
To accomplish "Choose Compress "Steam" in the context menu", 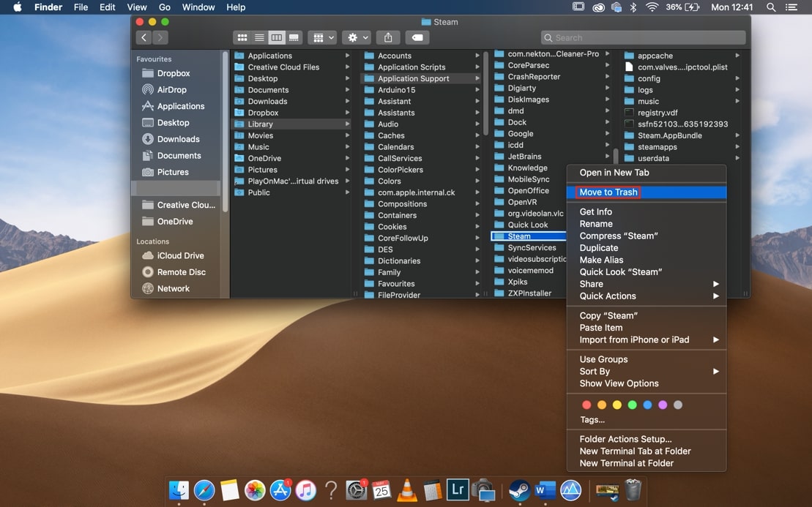I will click(619, 236).
